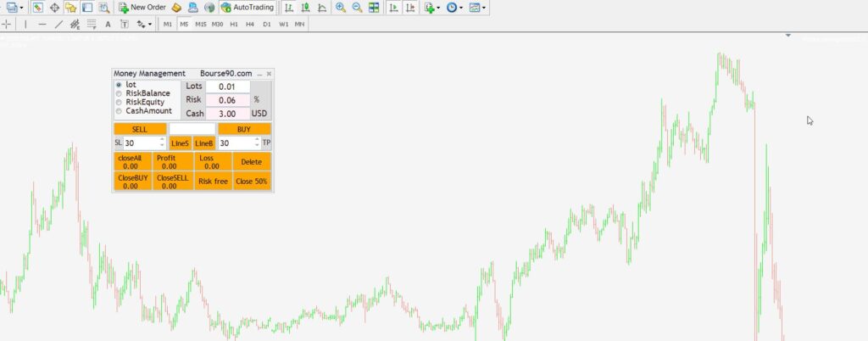Expand the Templates dropdown arrow
This screenshot has width=868, height=341.
pyautogui.click(x=484, y=8)
